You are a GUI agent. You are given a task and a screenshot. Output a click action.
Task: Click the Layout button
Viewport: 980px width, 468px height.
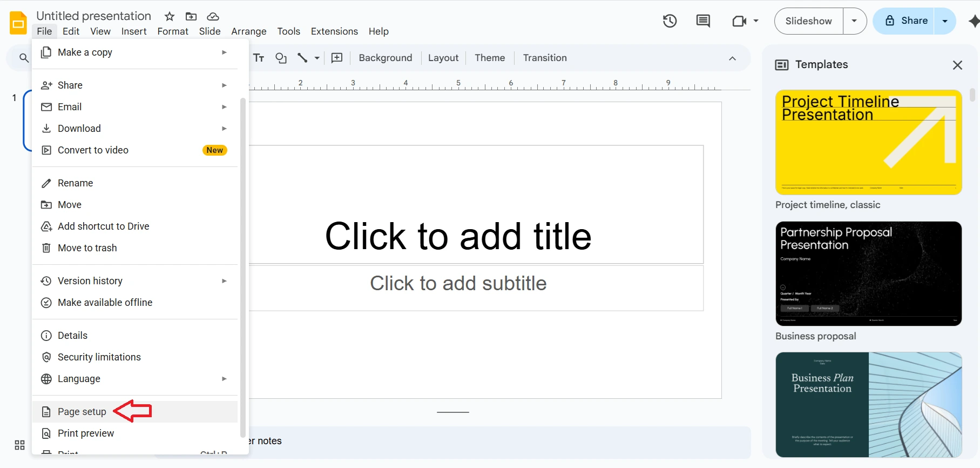(x=443, y=58)
